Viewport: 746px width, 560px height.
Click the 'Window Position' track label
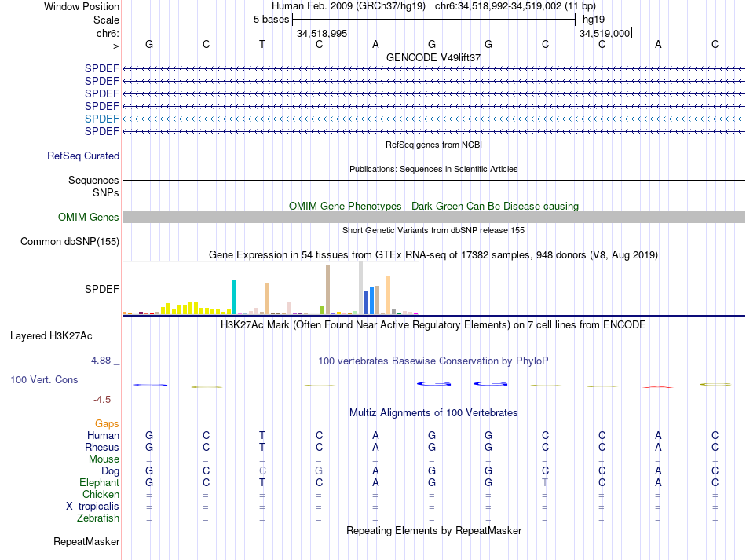pyautogui.click(x=82, y=6)
